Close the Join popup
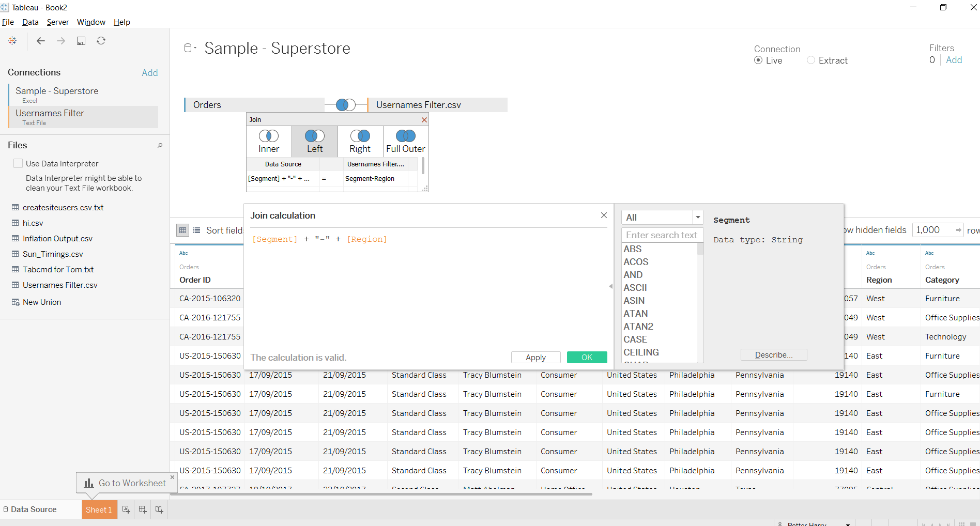980x526 pixels. 424,120
